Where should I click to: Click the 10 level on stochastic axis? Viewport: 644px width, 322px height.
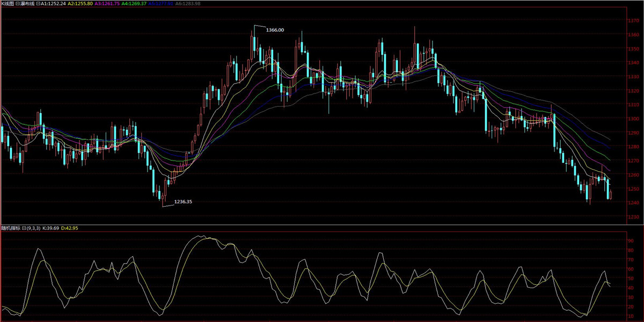(631, 316)
